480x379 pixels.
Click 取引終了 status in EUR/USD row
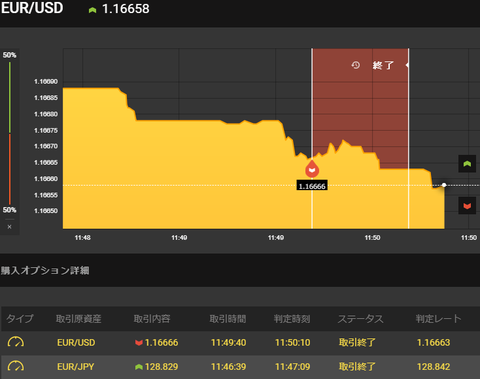pyautogui.click(x=357, y=342)
